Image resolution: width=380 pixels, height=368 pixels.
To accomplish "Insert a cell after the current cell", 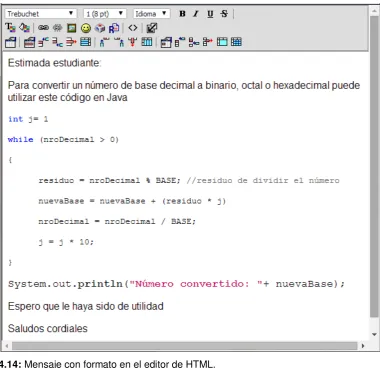I will [194, 42].
